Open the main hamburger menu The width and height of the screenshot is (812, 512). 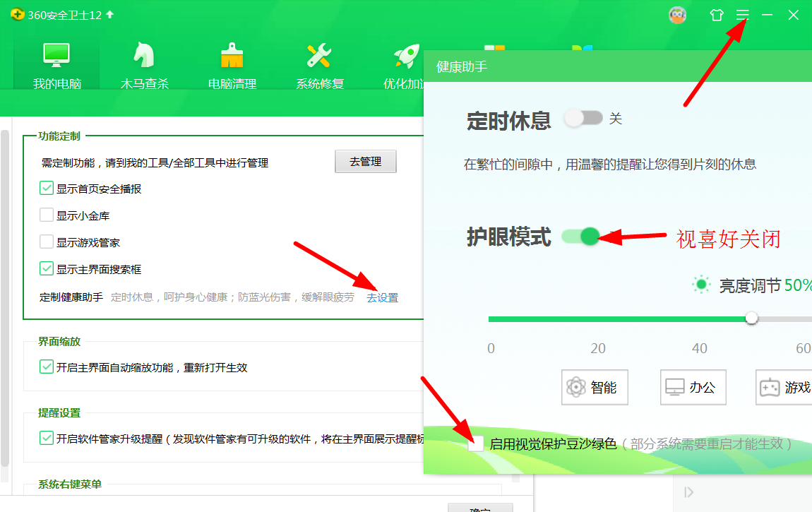[x=743, y=15]
